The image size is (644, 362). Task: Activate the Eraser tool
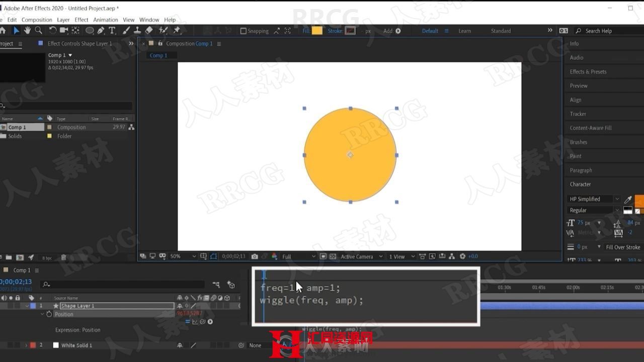click(149, 31)
